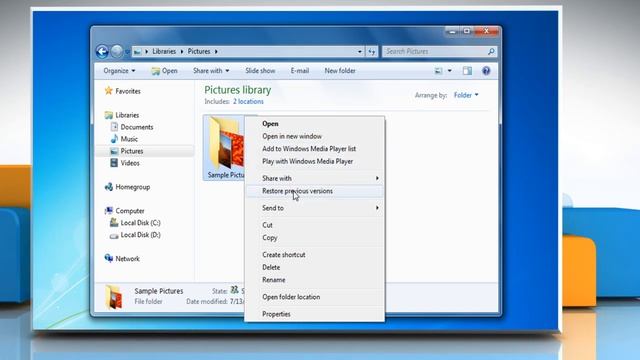Image resolution: width=640 pixels, height=360 pixels.
Task: Click the Music note icon in sidebar
Action: (x=114, y=139)
